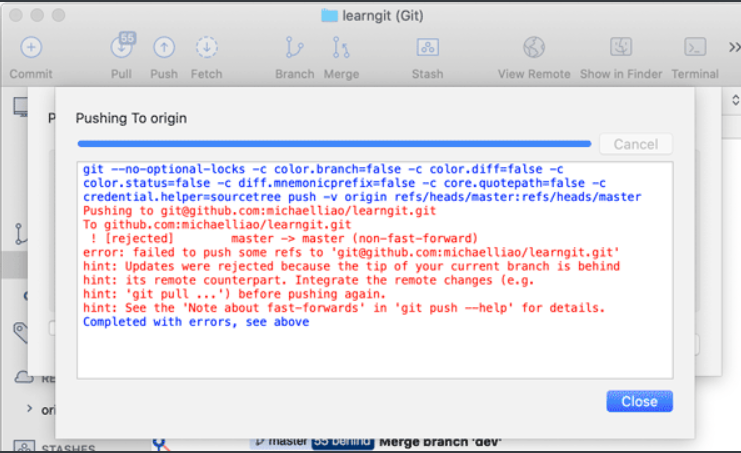Image resolution: width=741 pixels, height=453 pixels.
Task: Close the Pushing To origin dialog
Action: pos(639,402)
